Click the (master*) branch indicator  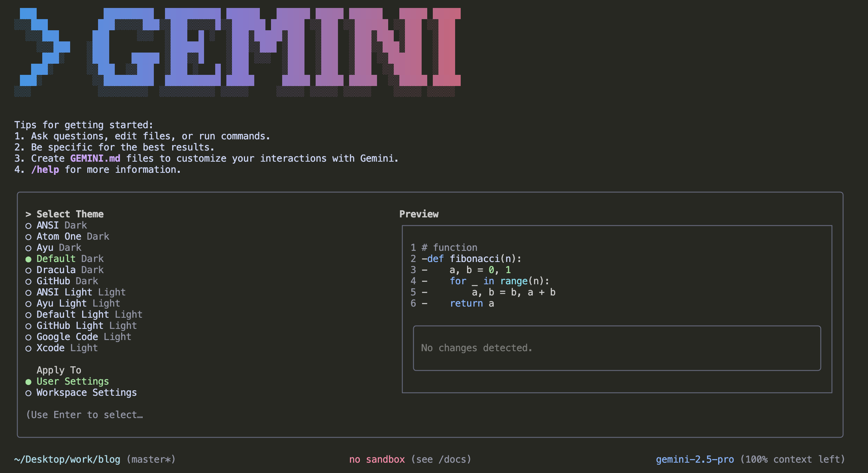(x=151, y=459)
